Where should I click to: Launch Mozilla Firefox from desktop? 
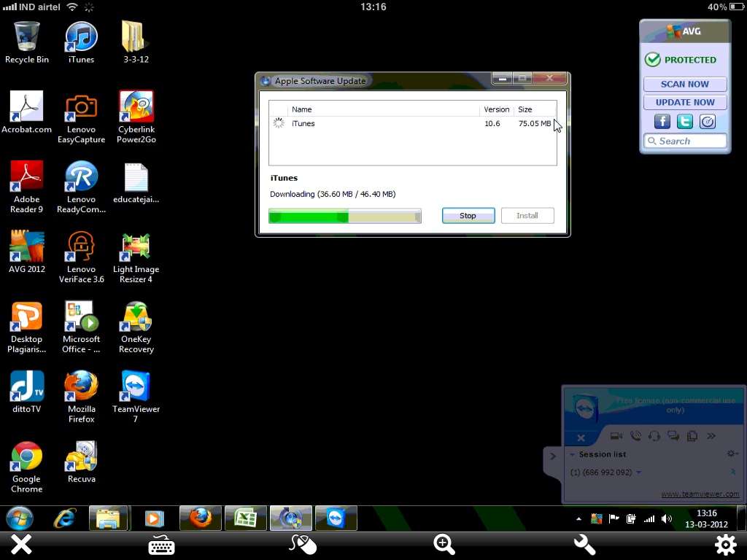click(x=81, y=396)
